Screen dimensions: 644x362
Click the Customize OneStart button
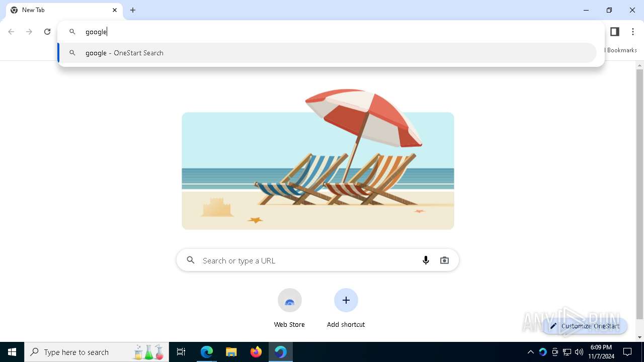tap(585, 326)
